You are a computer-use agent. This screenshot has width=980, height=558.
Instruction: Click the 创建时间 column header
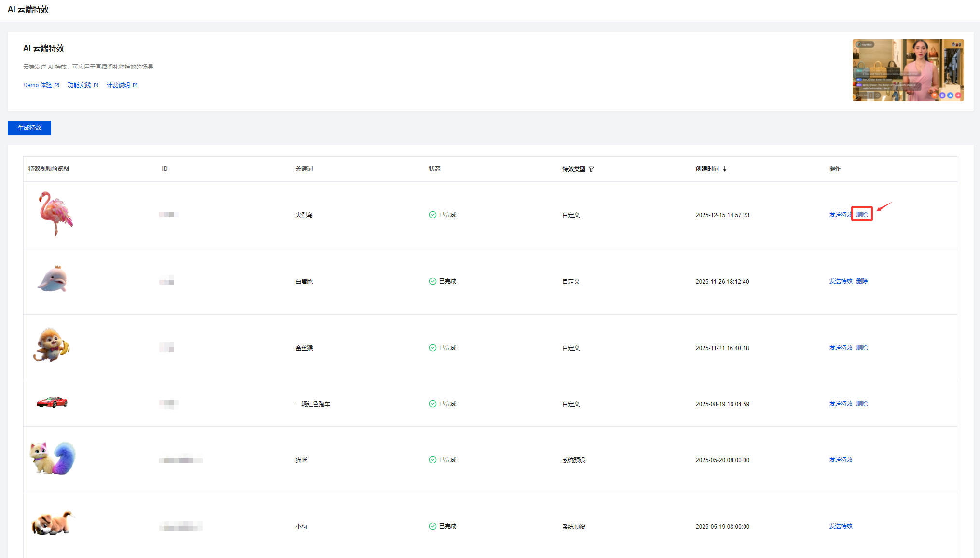[x=707, y=169]
